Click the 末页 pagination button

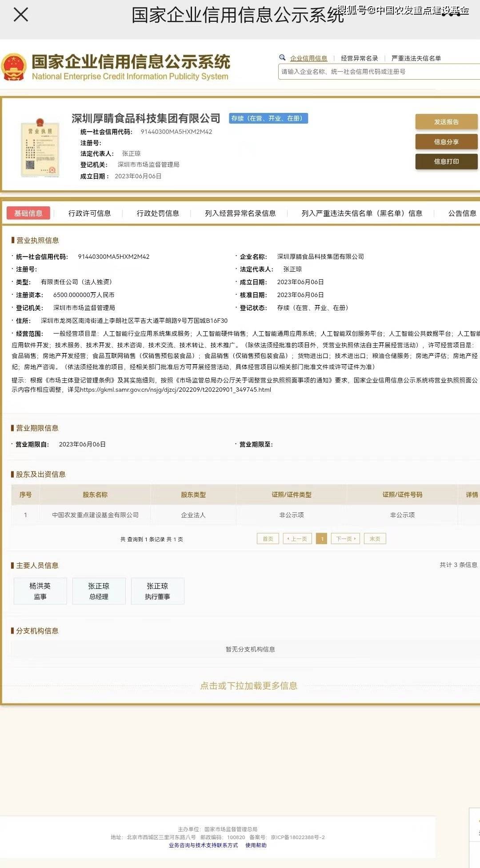(x=375, y=538)
